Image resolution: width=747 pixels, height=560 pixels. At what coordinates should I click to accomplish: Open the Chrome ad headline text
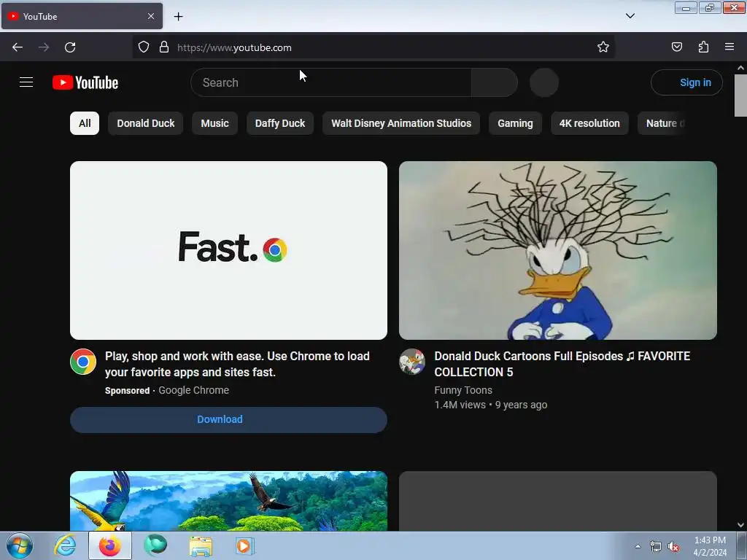point(237,364)
